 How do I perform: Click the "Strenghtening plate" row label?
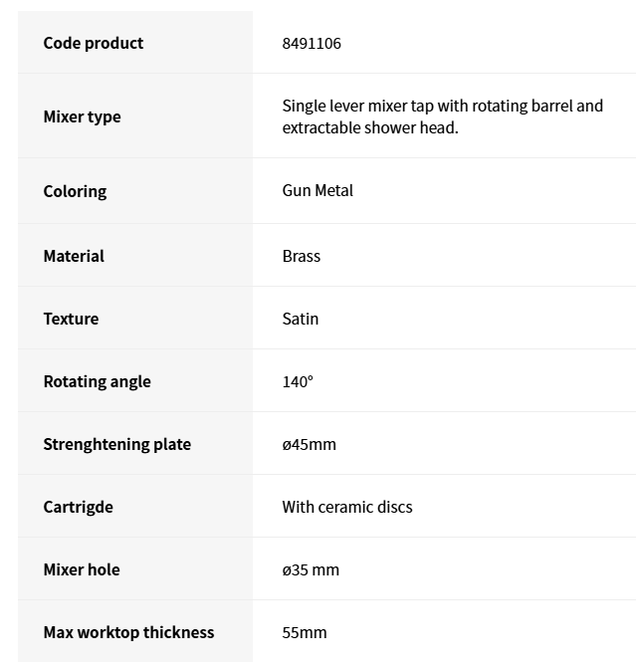[116, 444]
